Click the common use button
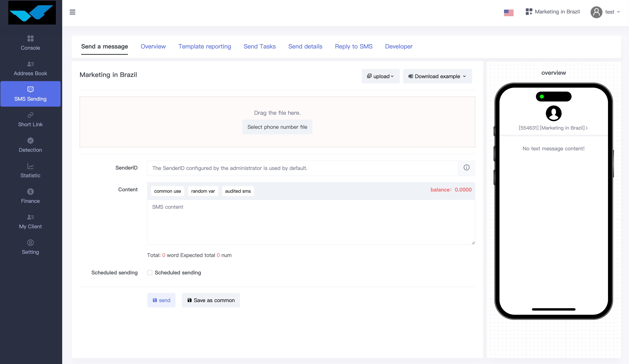 [x=168, y=191]
